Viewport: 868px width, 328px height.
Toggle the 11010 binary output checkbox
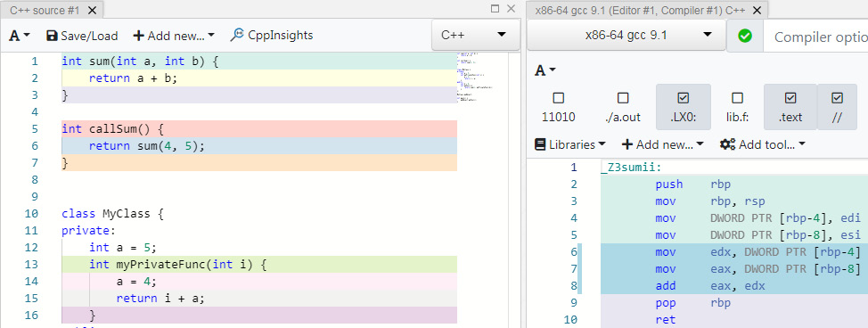point(559,107)
